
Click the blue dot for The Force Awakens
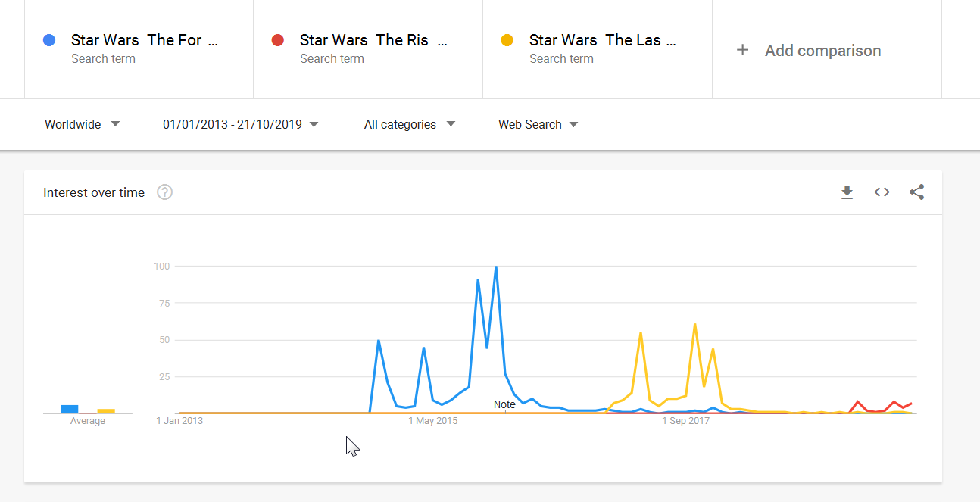click(49, 40)
